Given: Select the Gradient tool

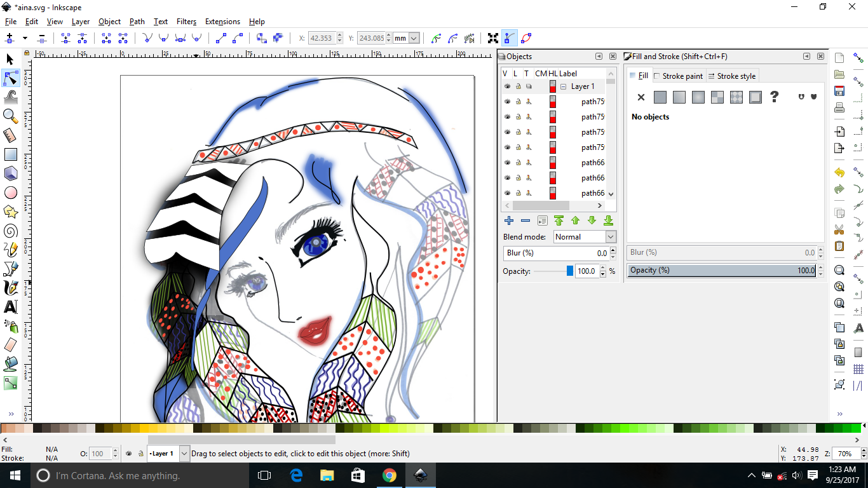Looking at the screenshot, I should 10,383.
